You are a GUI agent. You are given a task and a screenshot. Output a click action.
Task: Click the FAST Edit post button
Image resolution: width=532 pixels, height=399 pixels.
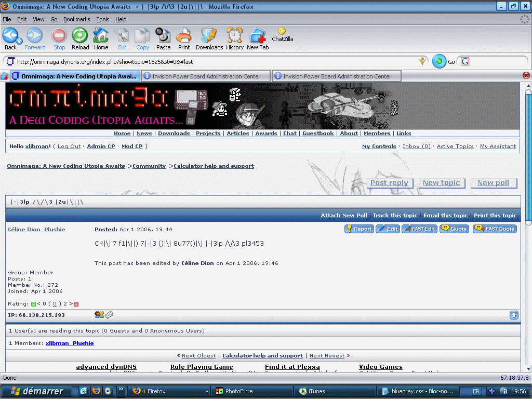[x=419, y=229]
